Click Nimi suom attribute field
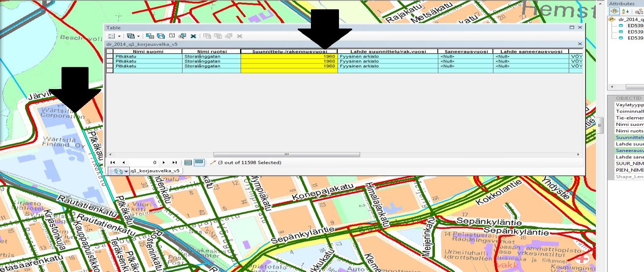644x272 pixels. (x=629, y=124)
